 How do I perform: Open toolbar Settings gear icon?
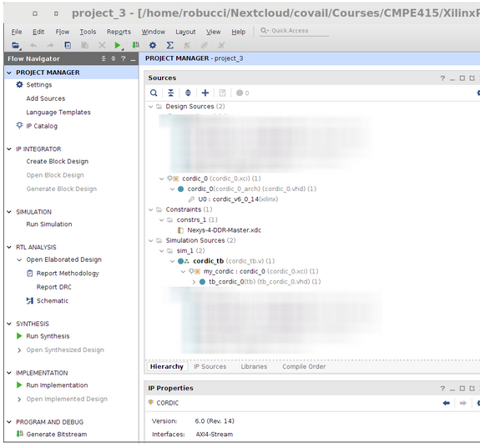(x=153, y=45)
